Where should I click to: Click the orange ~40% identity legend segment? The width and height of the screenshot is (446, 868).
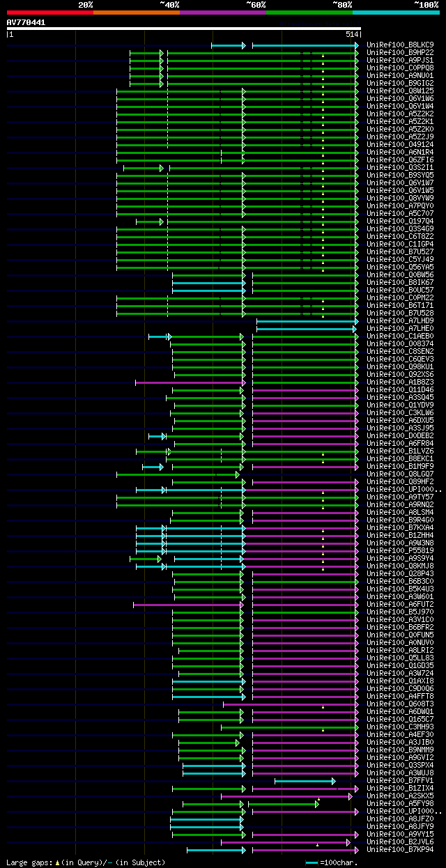(x=137, y=12)
